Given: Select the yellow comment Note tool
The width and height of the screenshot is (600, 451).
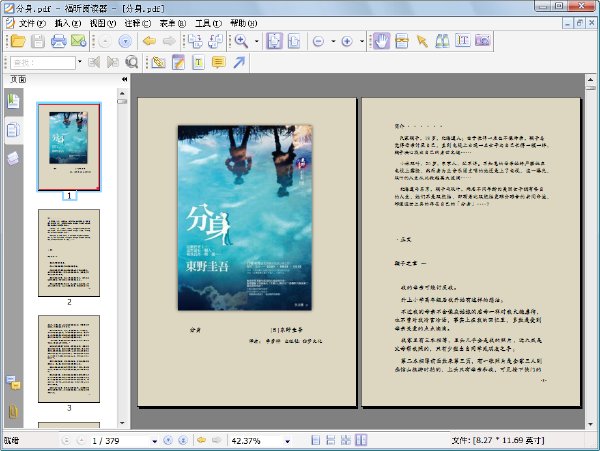Looking at the screenshot, I should click(218, 62).
